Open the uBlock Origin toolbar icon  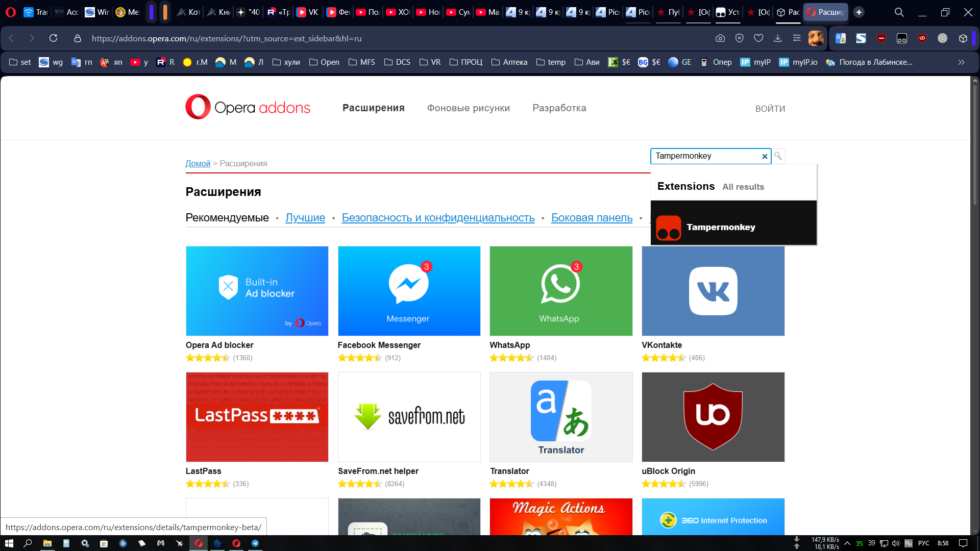[922, 38]
